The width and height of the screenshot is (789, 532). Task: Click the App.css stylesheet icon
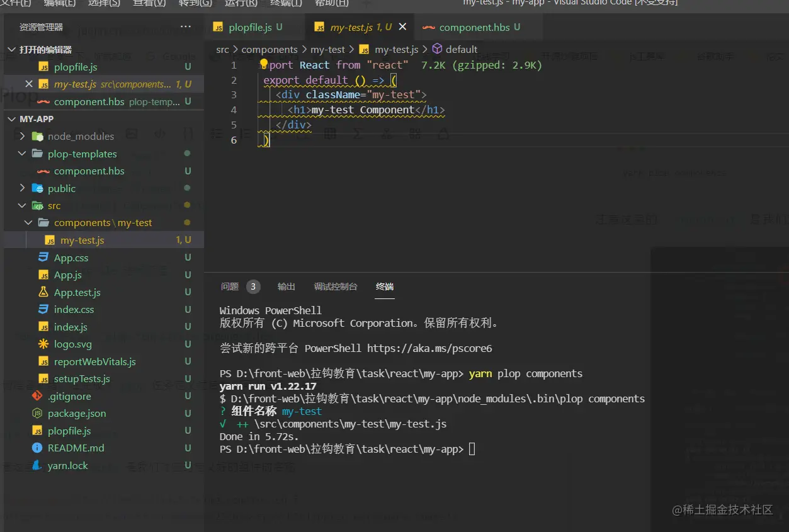pyautogui.click(x=43, y=258)
